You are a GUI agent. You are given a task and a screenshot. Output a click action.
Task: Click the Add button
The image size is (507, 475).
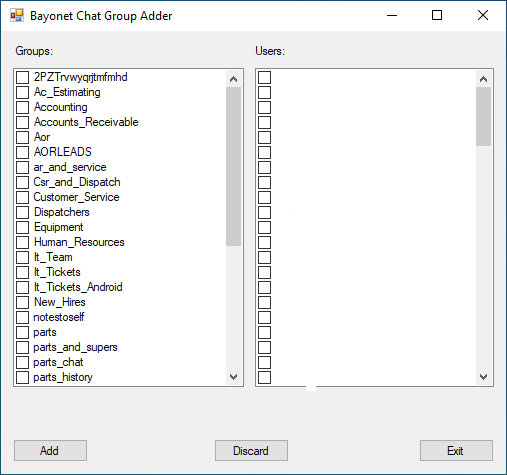click(50, 451)
